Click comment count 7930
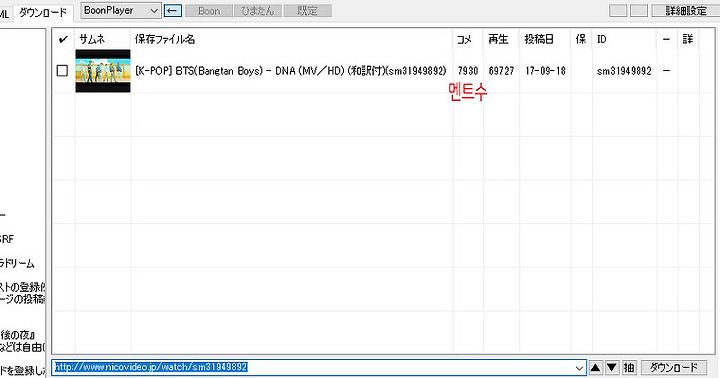The height and width of the screenshot is (378, 720). tap(468, 71)
